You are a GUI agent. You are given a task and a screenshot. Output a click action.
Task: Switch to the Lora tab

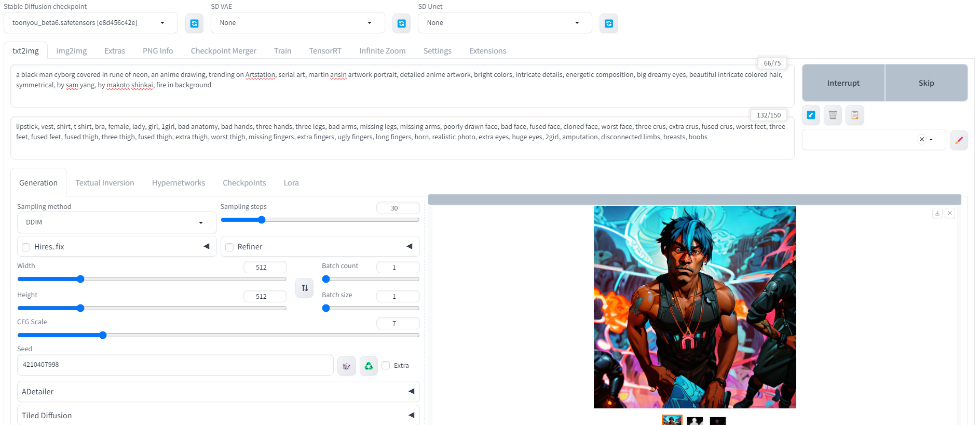click(291, 183)
